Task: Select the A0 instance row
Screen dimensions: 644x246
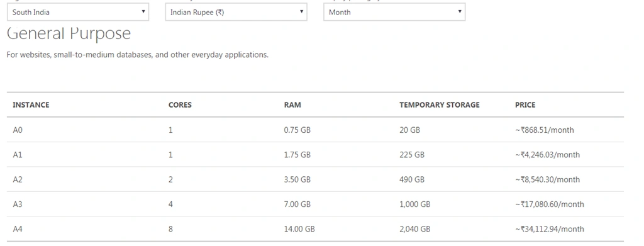Action: click(316, 130)
